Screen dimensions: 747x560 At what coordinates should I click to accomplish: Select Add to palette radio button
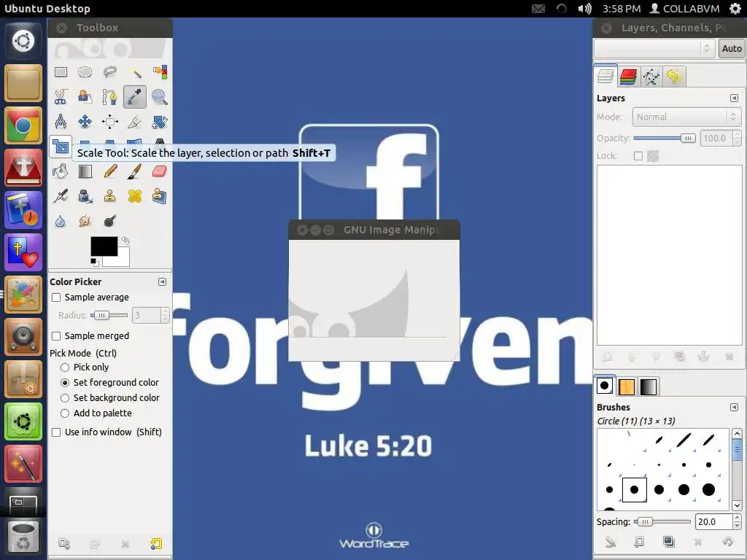click(x=65, y=413)
